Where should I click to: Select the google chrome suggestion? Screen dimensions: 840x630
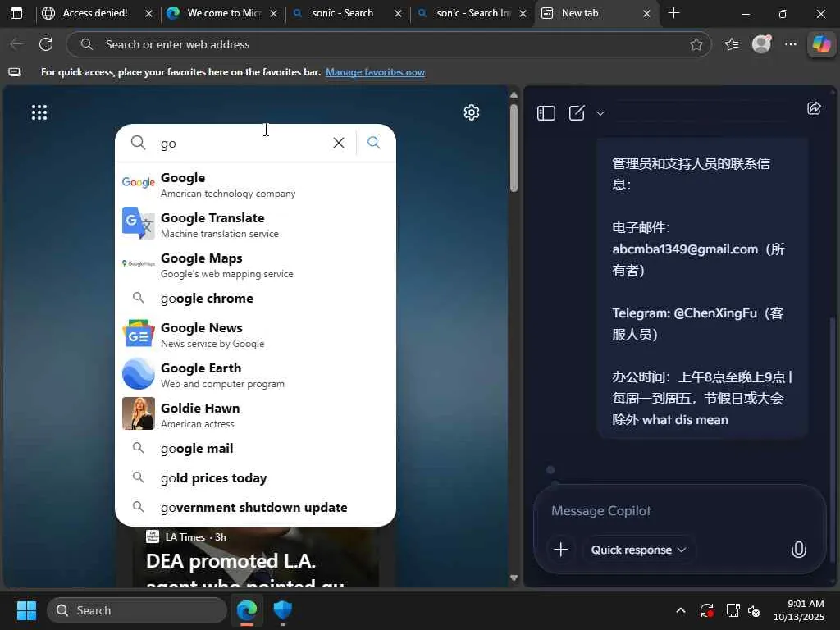point(256,299)
